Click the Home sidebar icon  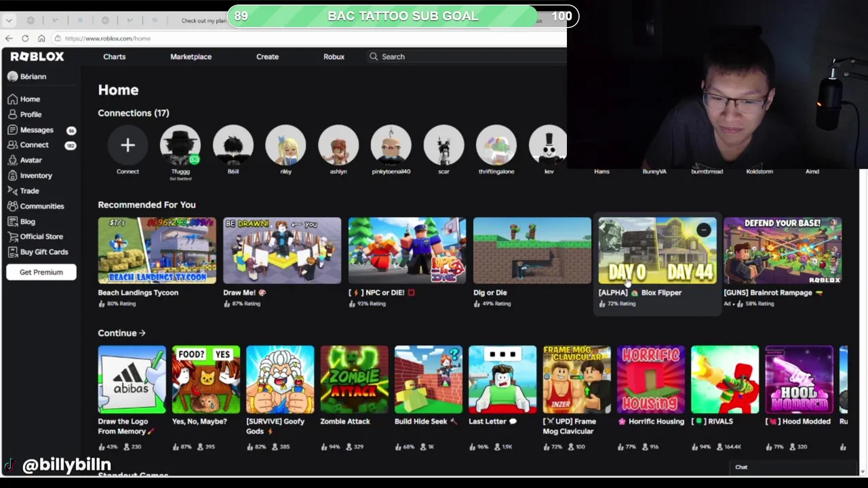(13, 99)
